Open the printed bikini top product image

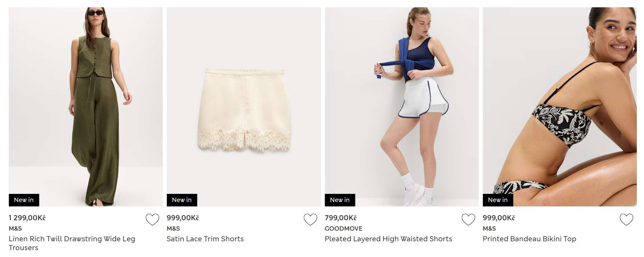560,107
